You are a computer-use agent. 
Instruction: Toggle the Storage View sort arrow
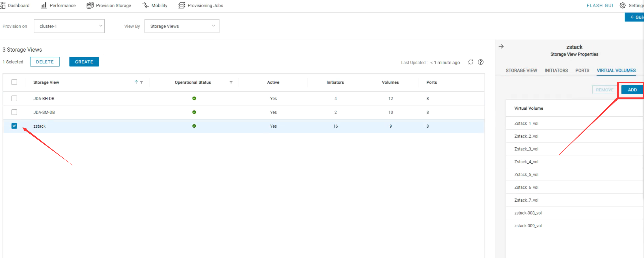pyautogui.click(x=136, y=82)
